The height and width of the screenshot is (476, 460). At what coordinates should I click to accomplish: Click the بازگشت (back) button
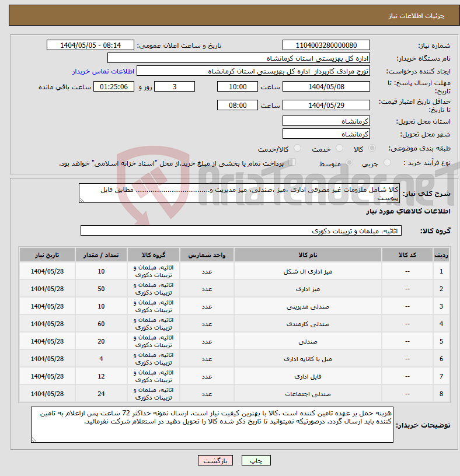(x=215, y=460)
